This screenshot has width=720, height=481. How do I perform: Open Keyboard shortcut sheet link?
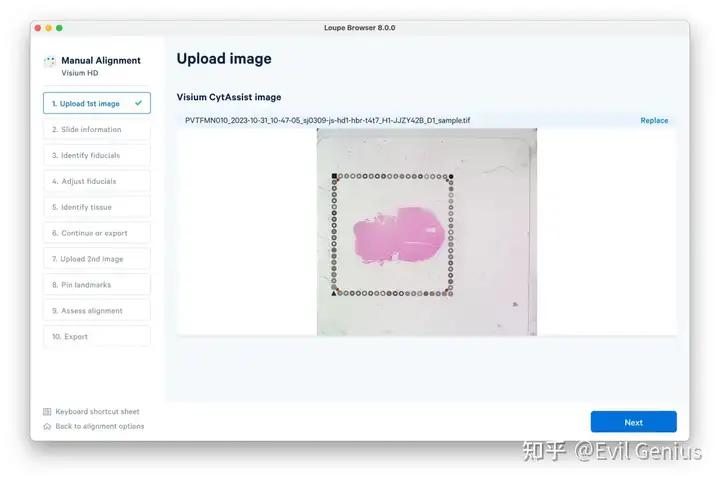[x=97, y=412]
